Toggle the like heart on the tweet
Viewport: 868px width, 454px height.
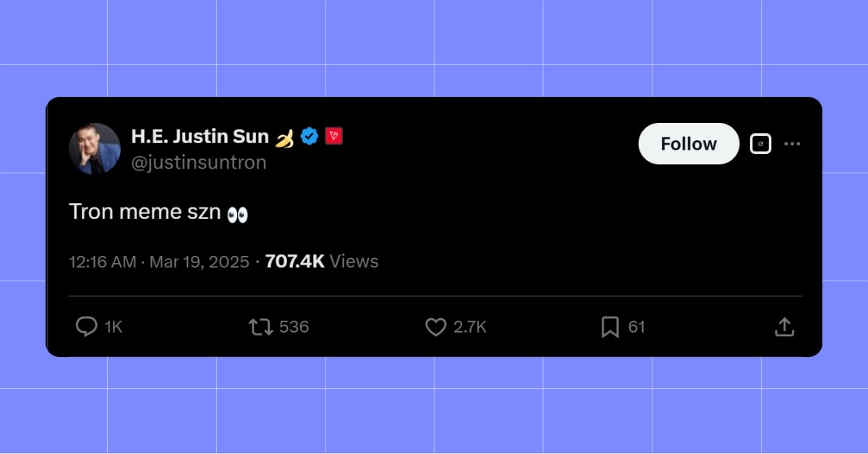tap(435, 327)
